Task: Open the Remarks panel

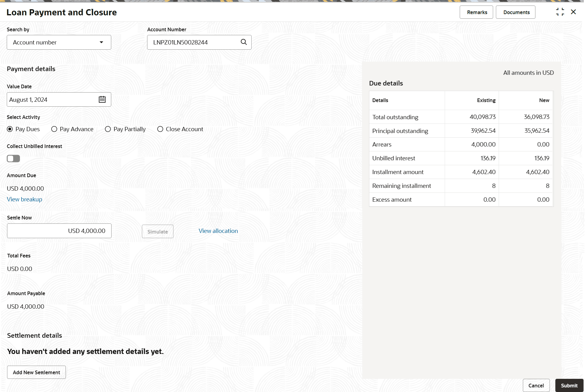Action: pos(477,12)
